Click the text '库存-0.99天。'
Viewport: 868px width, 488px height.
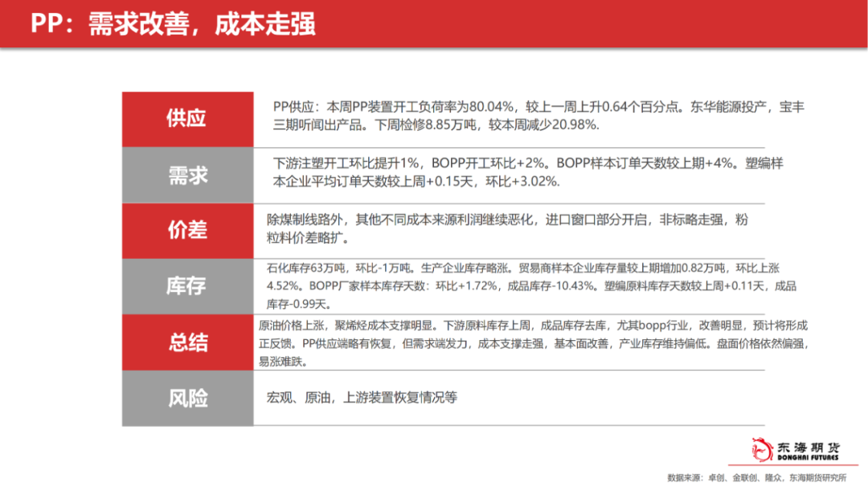pyautogui.click(x=300, y=304)
